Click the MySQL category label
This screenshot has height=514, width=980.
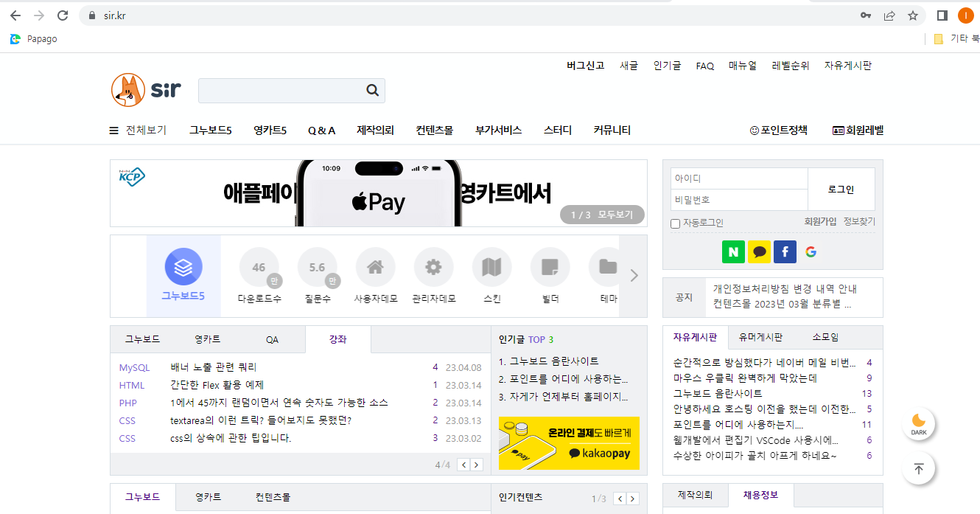click(x=134, y=367)
